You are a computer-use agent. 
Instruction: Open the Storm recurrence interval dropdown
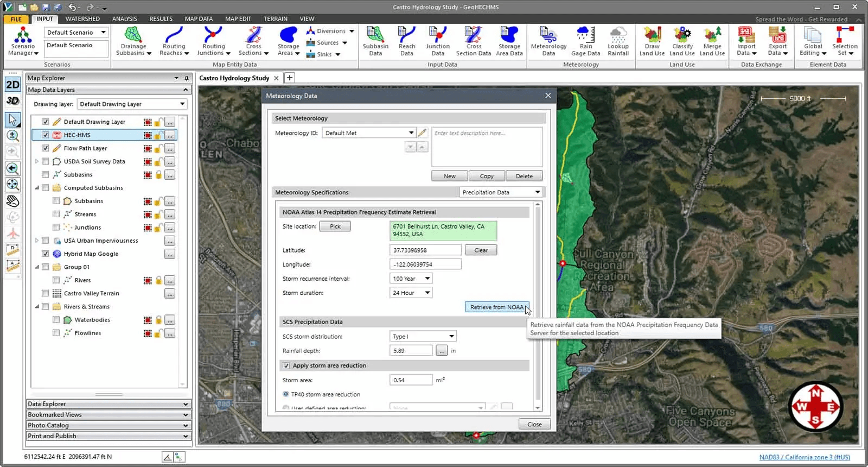coord(411,279)
